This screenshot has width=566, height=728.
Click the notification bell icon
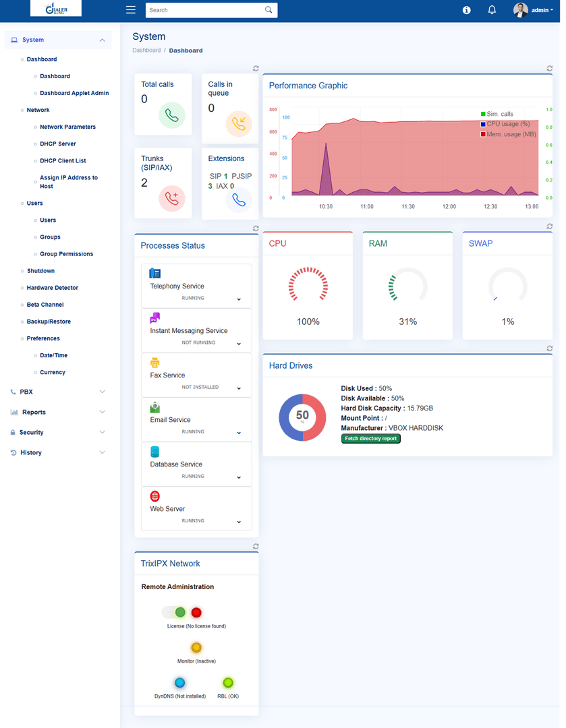[492, 9]
